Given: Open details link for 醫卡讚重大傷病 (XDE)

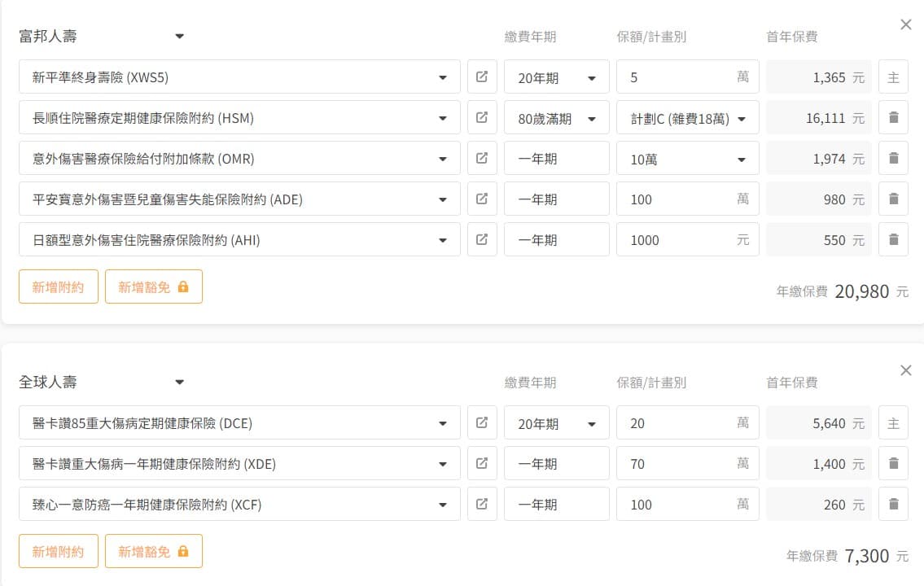Looking at the screenshot, I should point(482,464).
